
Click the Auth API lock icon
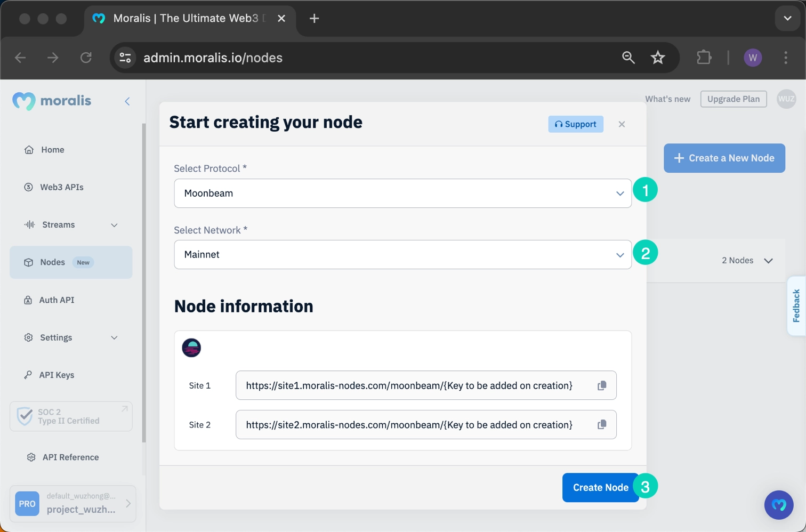(28, 300)
